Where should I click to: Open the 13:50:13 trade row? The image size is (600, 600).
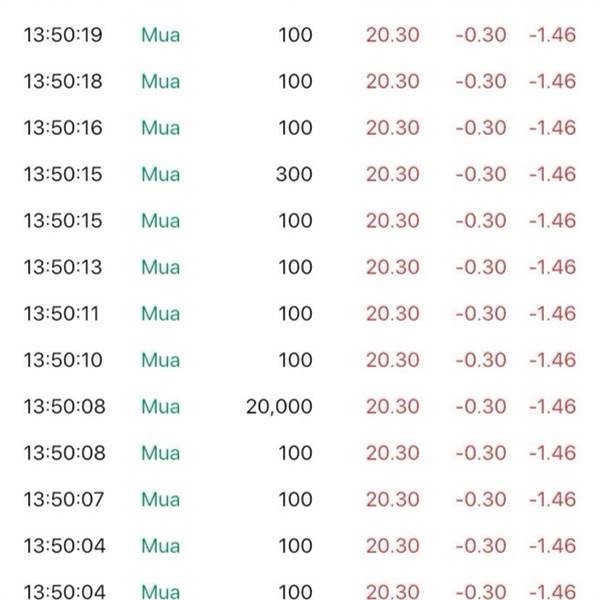click(x=300, y=267)
